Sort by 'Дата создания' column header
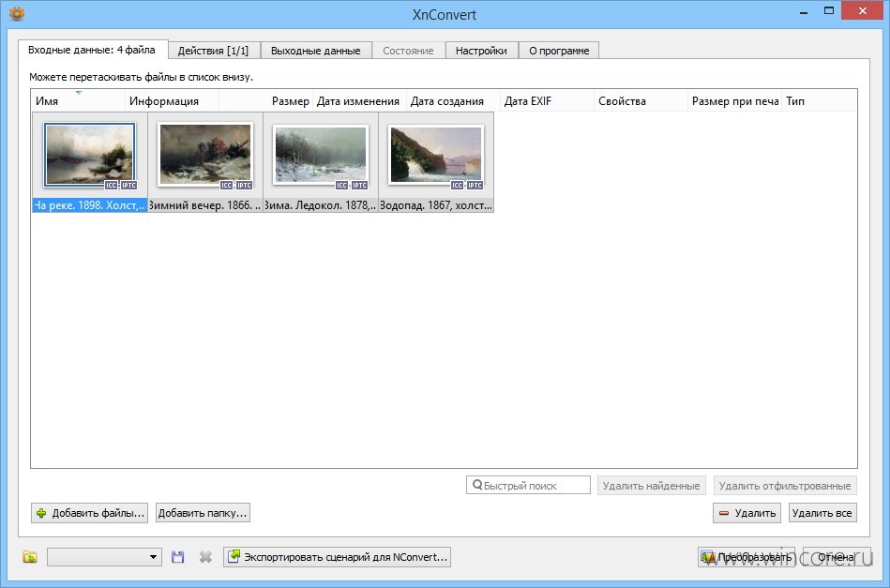The height and width of the screenshot is (588, 890). (453, 101)
